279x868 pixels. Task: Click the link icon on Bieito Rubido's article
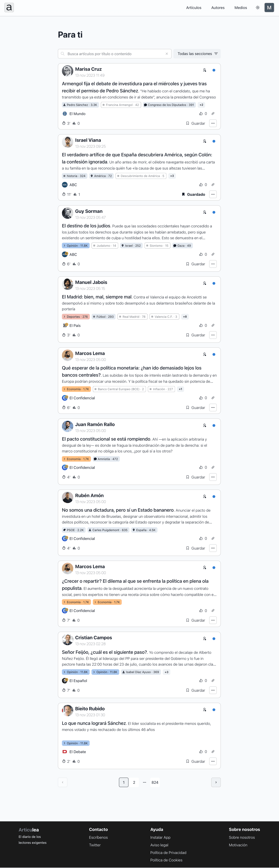point(213,752)
